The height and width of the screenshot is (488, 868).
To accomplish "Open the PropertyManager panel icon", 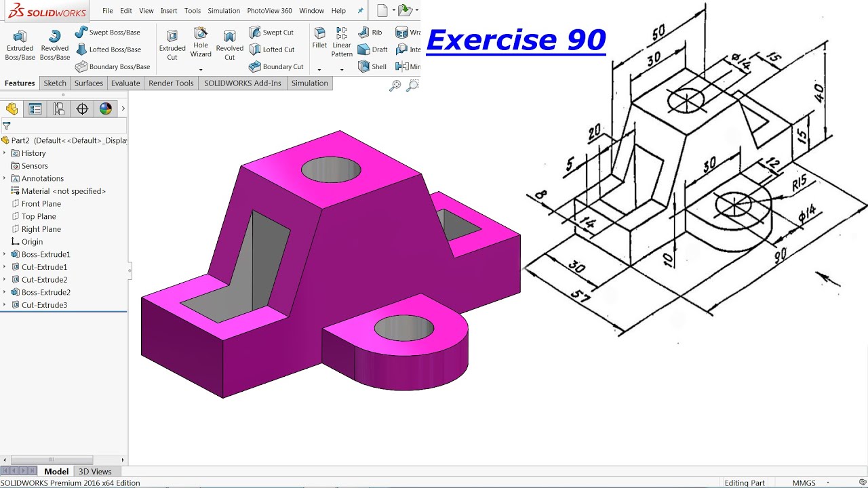I will tap(35, 109).
